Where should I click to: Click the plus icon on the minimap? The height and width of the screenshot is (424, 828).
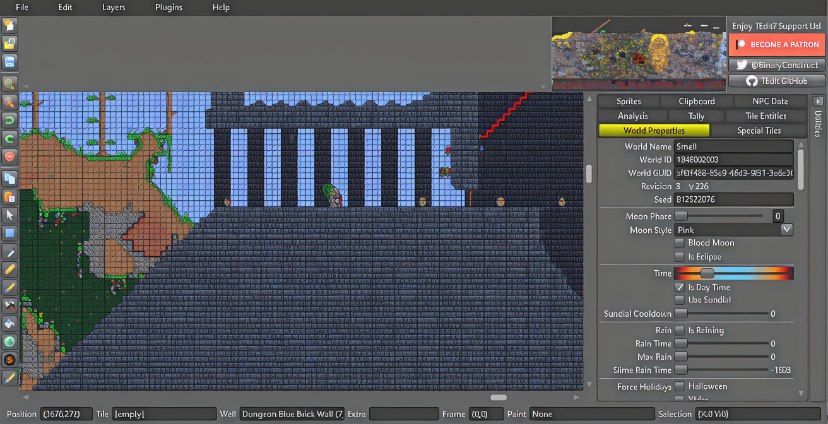click(688, 25)
